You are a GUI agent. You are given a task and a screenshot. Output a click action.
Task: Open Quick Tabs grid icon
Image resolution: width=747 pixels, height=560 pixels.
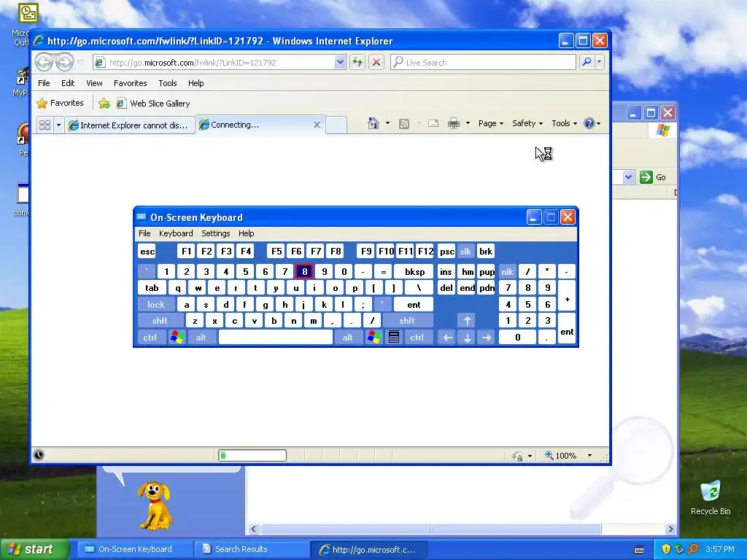tap(44, 125)
